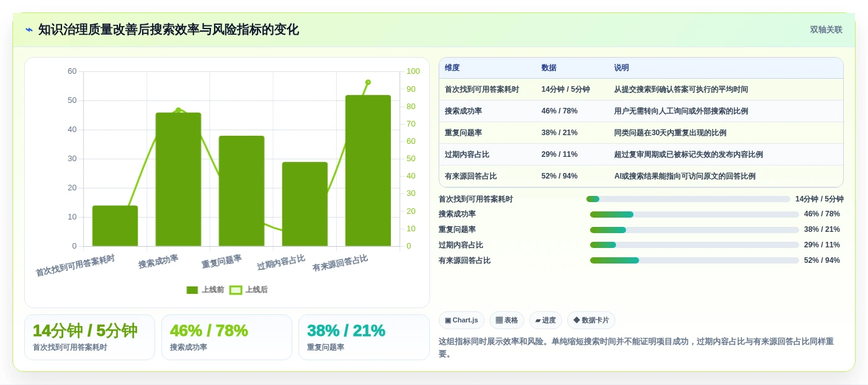This screenshot has height=385, width=868.
Task: Click the 38% / 21% table value
Action: click(x=560, y=133)
